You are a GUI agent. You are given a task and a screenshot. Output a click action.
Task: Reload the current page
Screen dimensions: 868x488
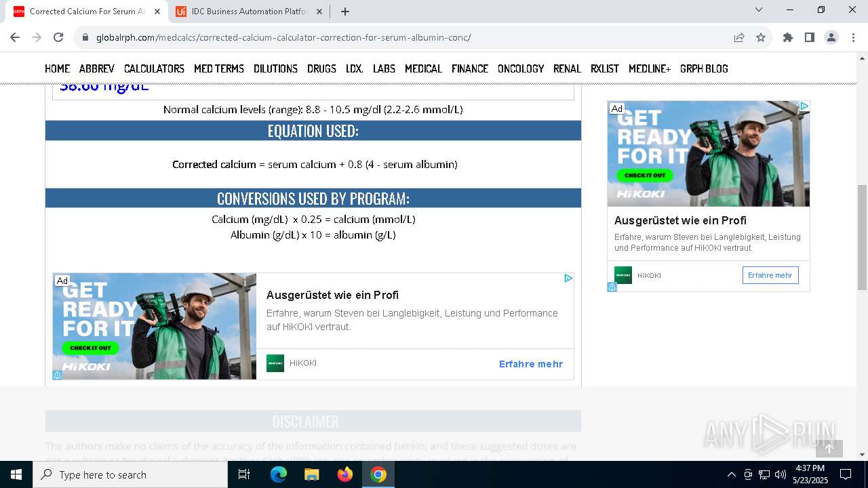[x=58, y=37]
